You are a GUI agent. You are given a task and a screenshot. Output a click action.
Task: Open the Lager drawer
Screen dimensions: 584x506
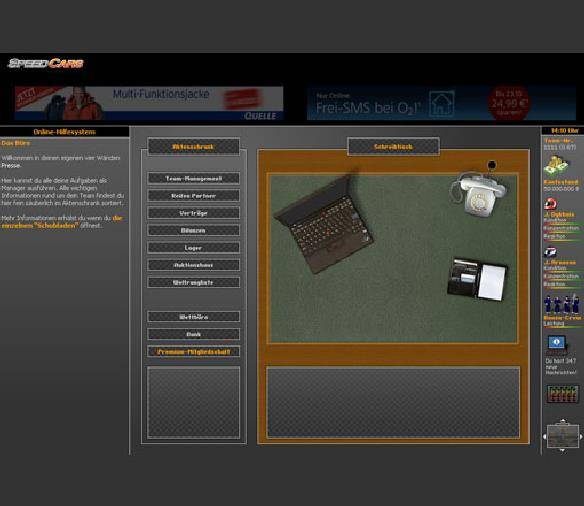click(x=193, y=248)
